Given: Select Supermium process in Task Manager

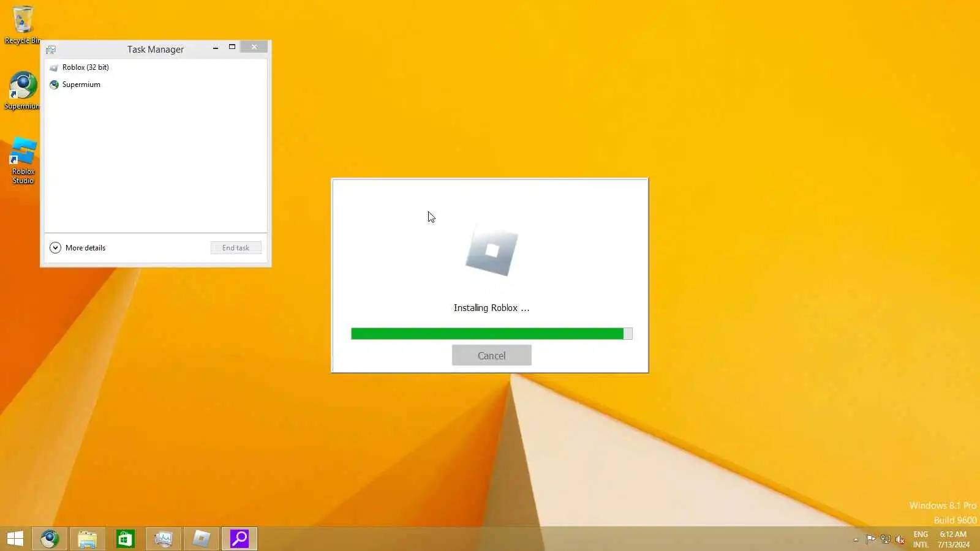Looking at the screenshot, I should pos(156,84).
